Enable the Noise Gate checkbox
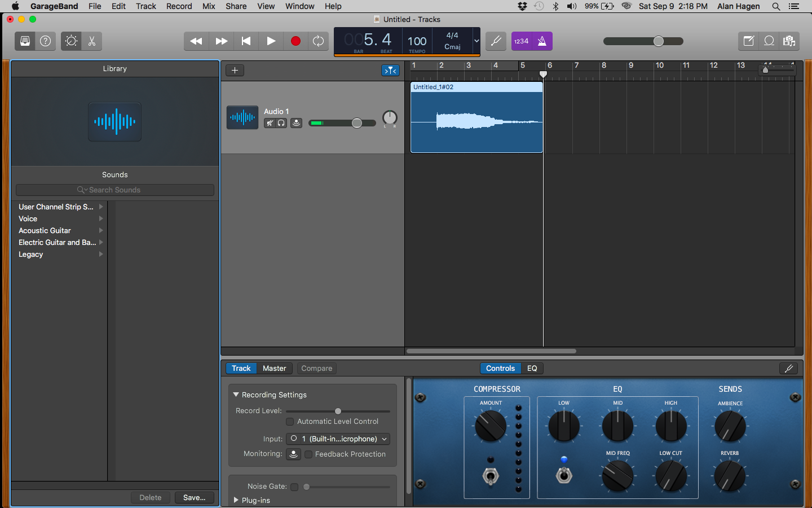812x508 pixels. [294, 487]
